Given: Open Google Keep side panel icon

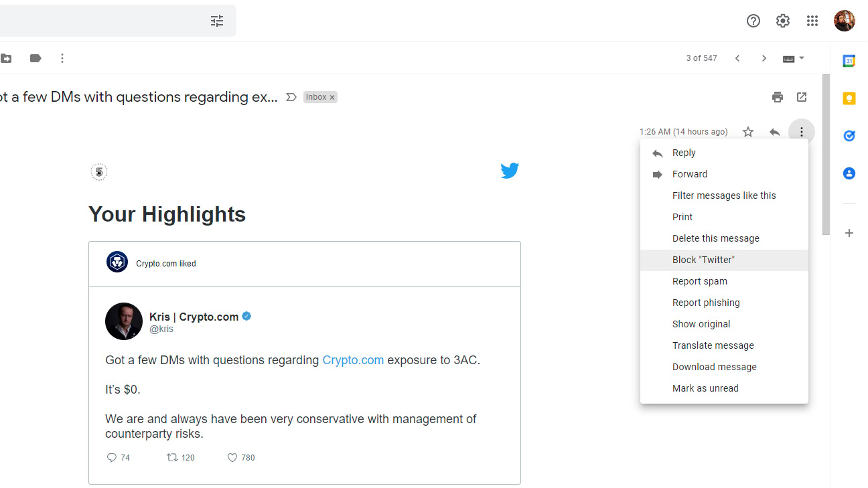Looking at the screenshot, I should (x=849, y=99).
